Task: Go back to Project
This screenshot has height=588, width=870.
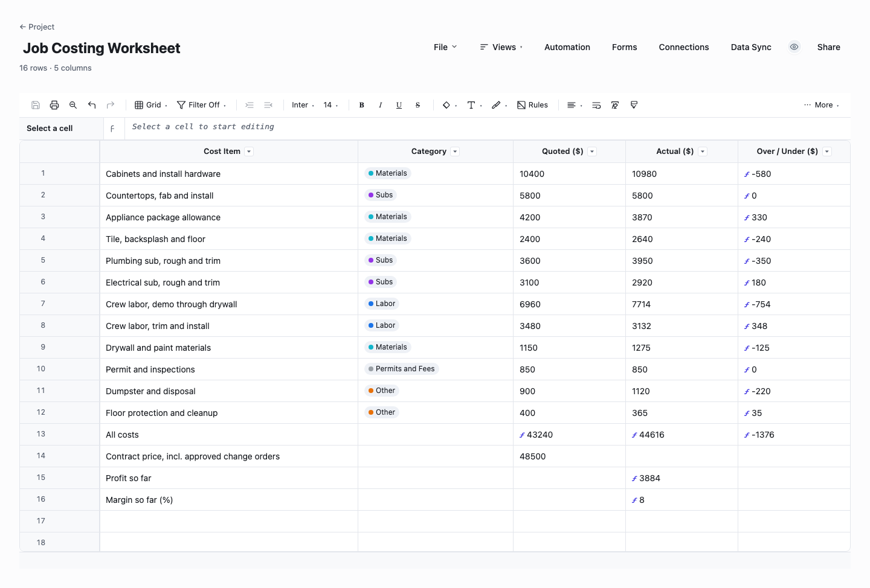Action: (x=37, y=27)
